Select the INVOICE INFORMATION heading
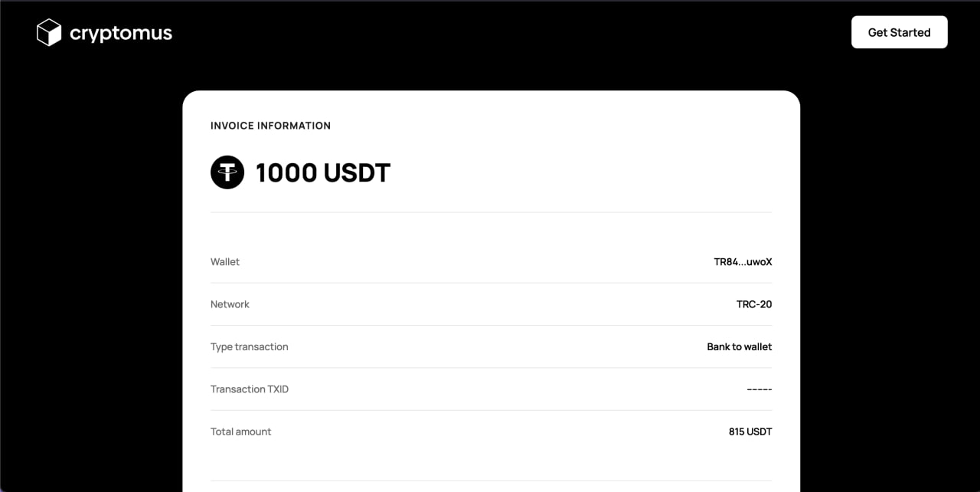The width and height of the screenshot is (980, 492). pos(270,126)
